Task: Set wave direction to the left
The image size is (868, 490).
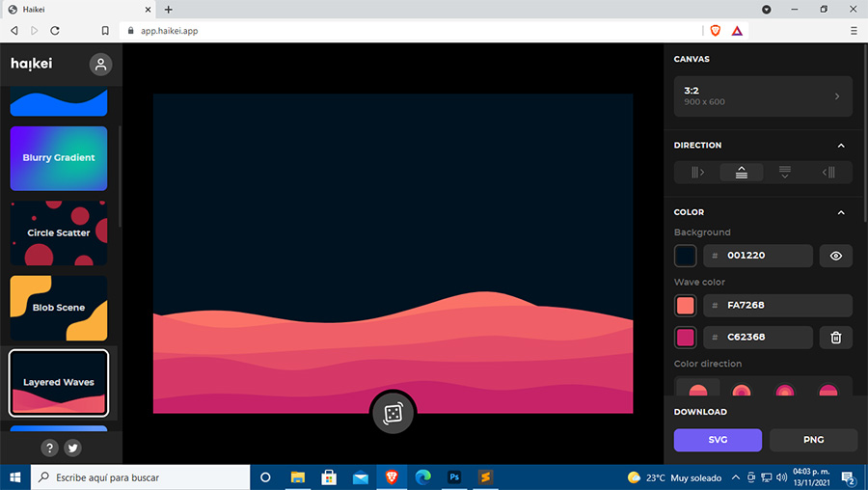Action: 828,173
